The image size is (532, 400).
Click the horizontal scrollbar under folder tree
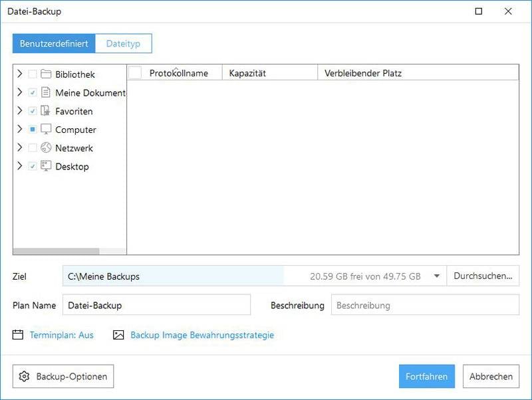(x=57, y=252)
